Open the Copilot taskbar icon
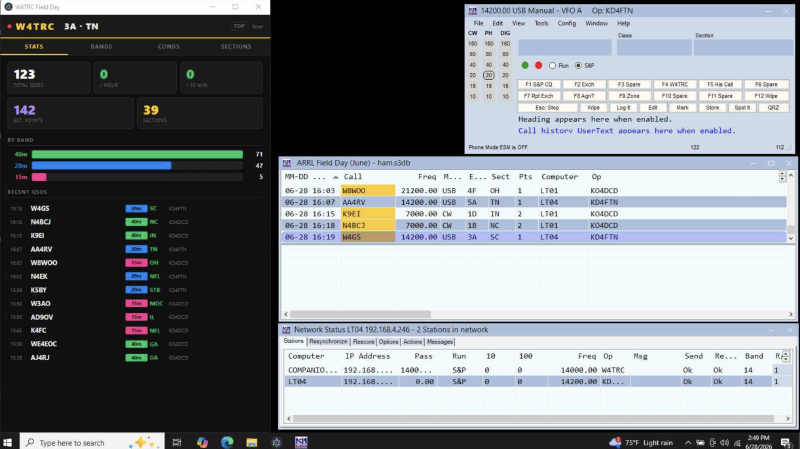 [203, 442]
